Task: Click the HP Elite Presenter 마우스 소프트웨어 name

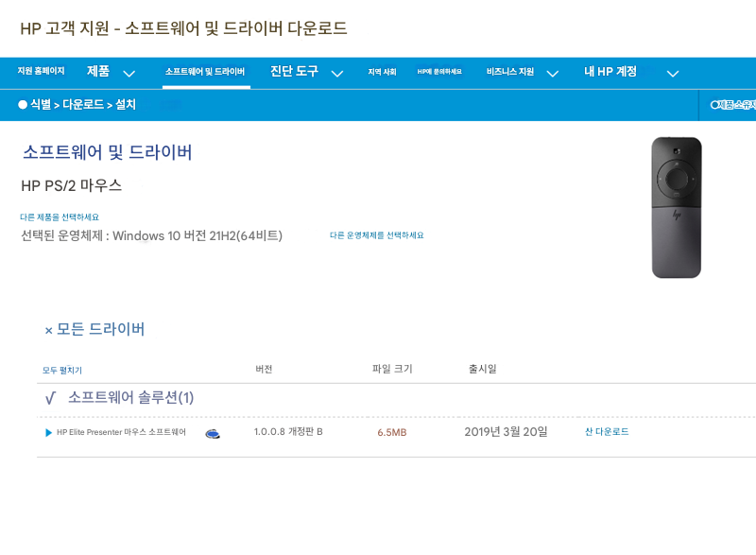Action: click(x=121, y=433)
